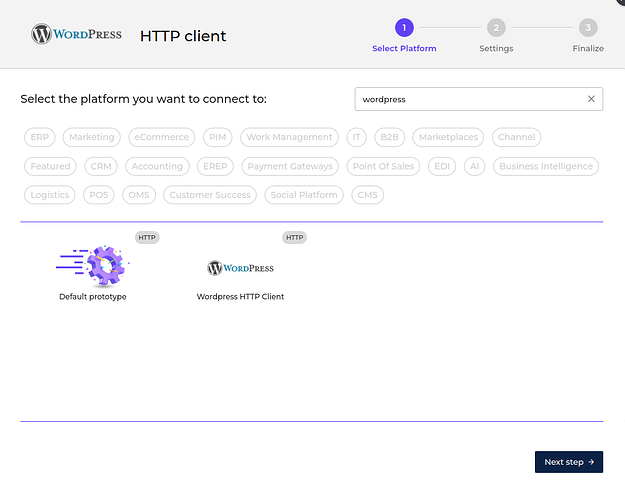This screenshot has width=625, height=499.
Task: Click the Select Platform step label
Action: (x=404, y=48)
